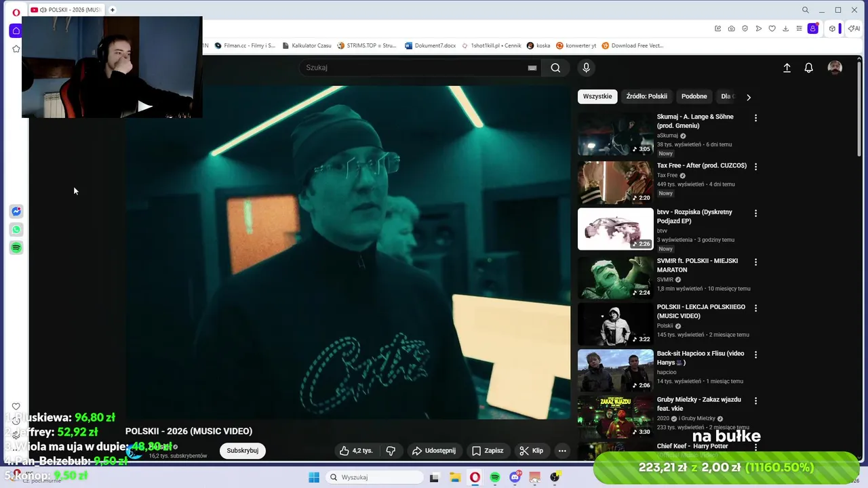Open options for Skumaj - A. Lange video

point(755,118)
